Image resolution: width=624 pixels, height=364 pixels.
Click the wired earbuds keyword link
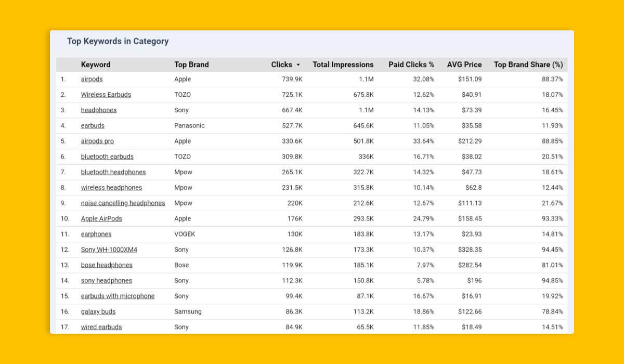point(101,327)
